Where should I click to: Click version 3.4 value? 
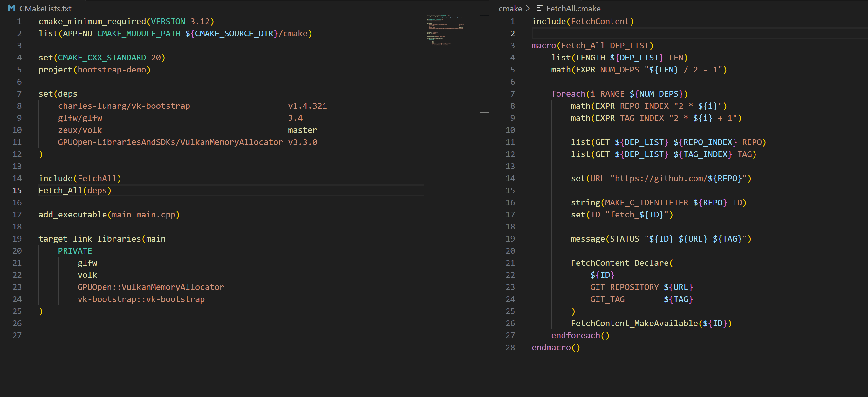click(295, 118)
